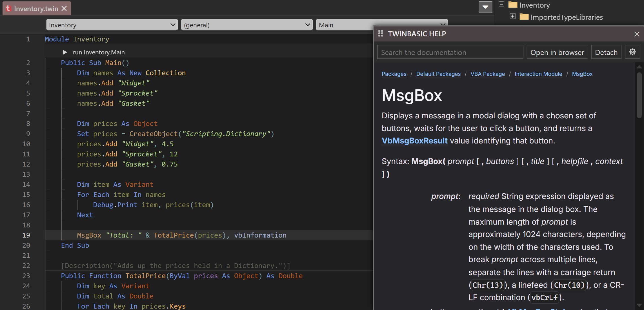Focus the Search the documentation field
The height and width of the screenshot is (310, 644).
pos(450,52)
